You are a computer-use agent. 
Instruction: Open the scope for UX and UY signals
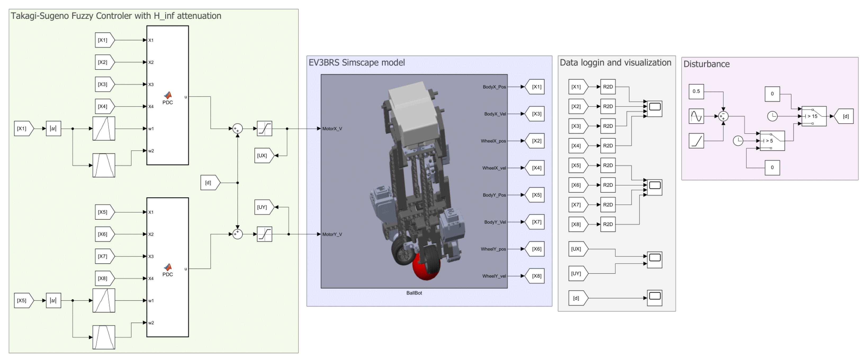pos(654,259)
